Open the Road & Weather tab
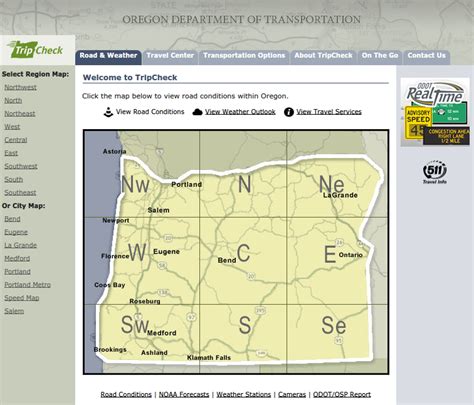 (x=108, y=56)
